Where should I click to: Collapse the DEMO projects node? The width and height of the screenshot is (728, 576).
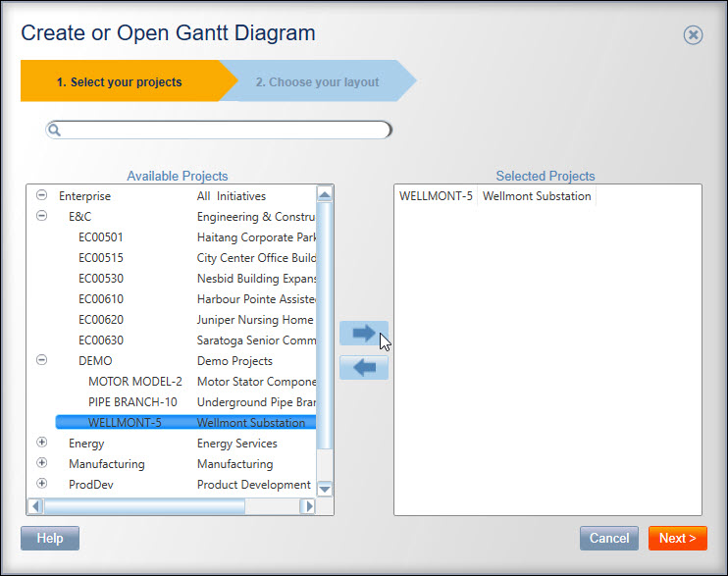pos(42,360)
